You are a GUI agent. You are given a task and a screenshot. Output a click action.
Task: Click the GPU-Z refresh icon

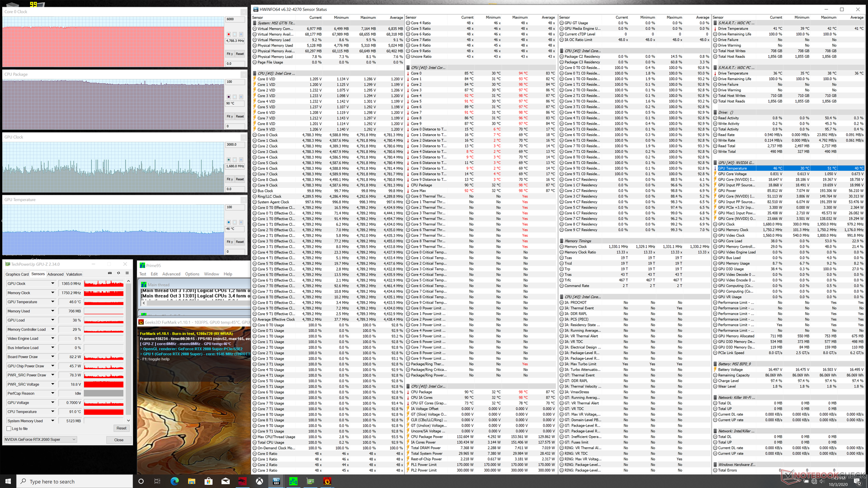coord(118,273)
